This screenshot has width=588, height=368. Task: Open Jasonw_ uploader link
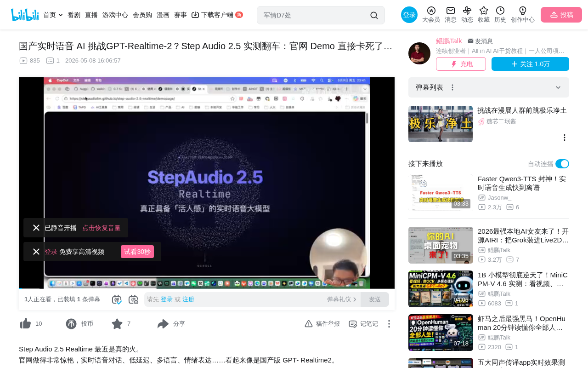(499, 197)
